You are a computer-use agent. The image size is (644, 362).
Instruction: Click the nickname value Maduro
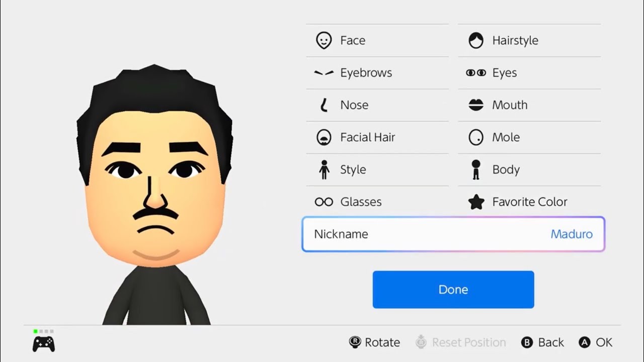[x=572, y=234]
